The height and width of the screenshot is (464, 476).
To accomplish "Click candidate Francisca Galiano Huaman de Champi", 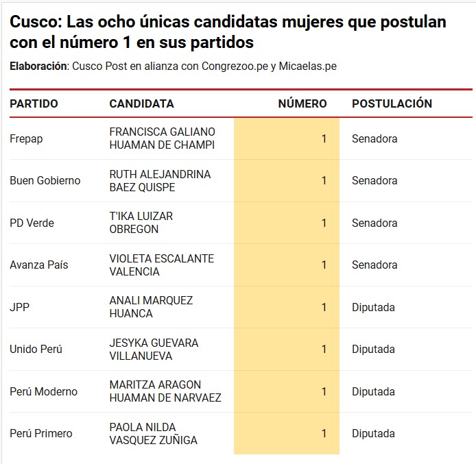I will coord(162,138).
